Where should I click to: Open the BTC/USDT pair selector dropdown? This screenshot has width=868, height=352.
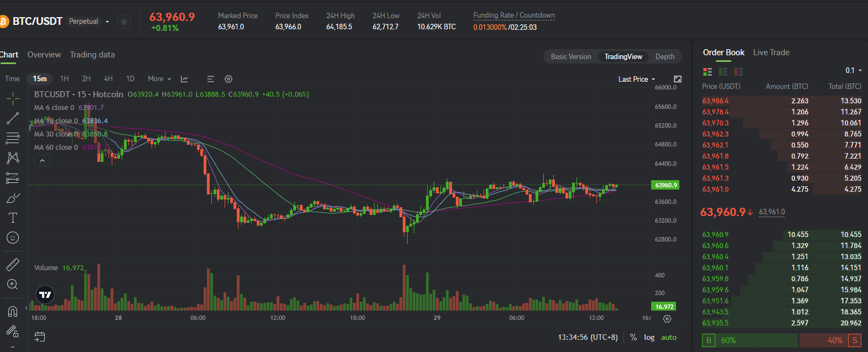pos(107,22)
